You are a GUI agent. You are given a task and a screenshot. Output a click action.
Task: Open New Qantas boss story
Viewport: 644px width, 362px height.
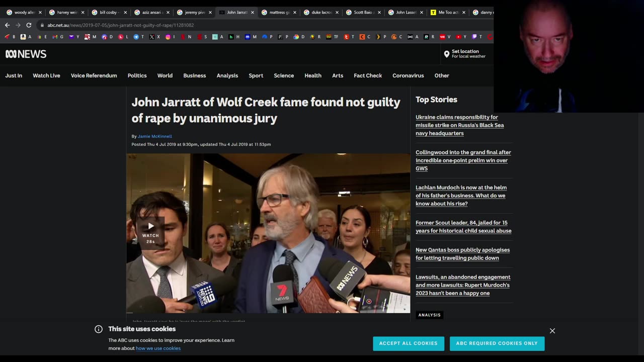pyautogui.click(x=462, y=254)
